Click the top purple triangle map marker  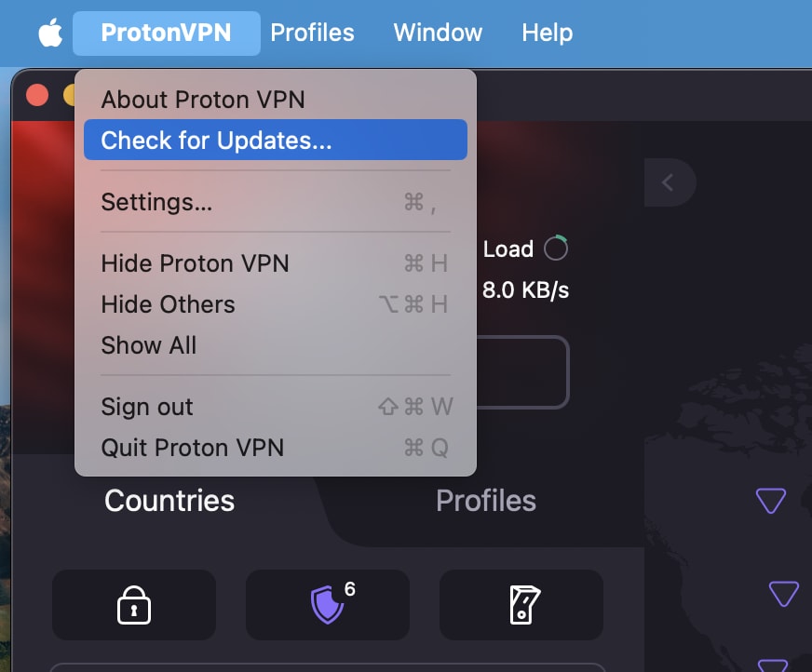pyautogui.click(x=771, y=501)
